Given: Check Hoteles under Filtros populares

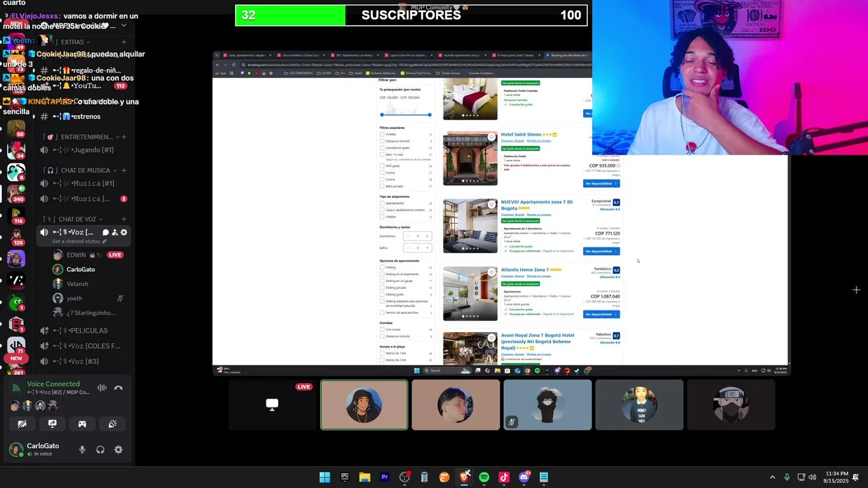Looking at the screenshot, I should coord(382,134).
